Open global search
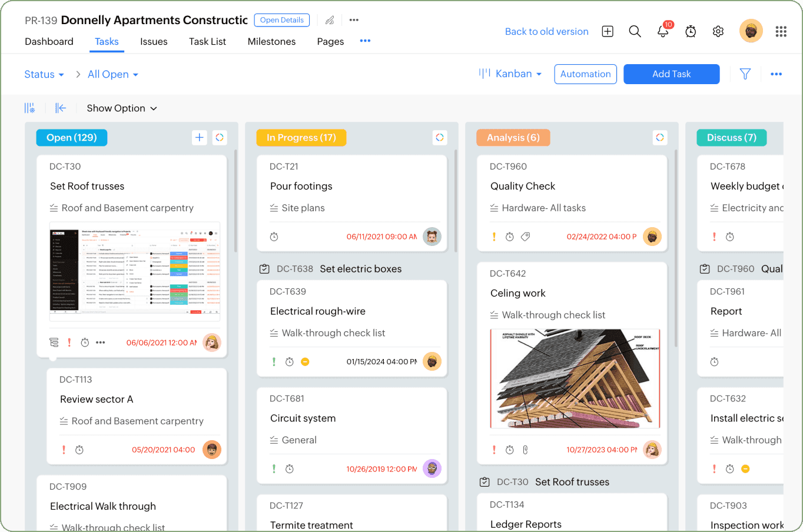This screenshot has height=532, width=803. pos(635,31)
